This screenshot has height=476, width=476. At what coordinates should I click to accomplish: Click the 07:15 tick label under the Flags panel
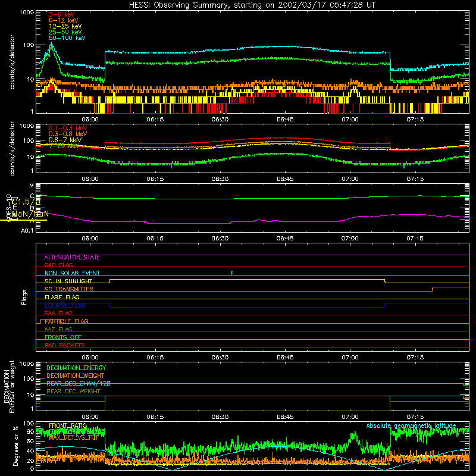(x=415, y=358)
